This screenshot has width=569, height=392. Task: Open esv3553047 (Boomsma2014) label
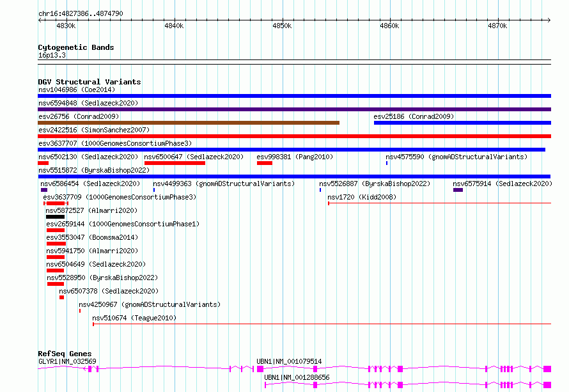[92, 237]
